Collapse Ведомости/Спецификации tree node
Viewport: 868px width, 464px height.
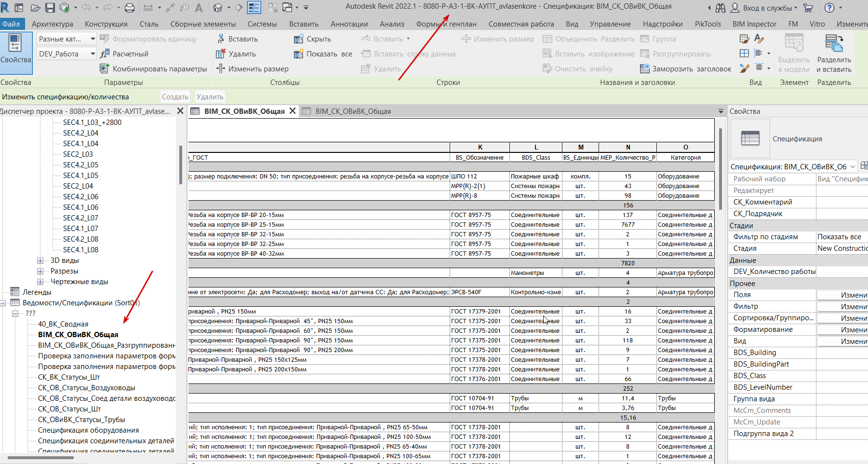(3, 303)
